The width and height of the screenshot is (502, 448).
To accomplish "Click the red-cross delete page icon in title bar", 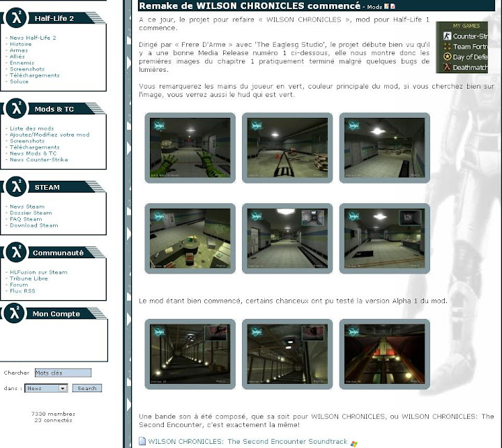I will point(393,6).
